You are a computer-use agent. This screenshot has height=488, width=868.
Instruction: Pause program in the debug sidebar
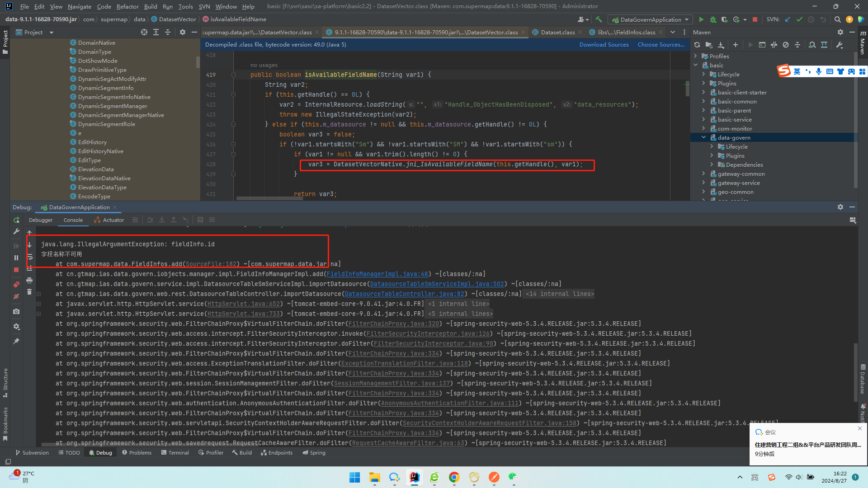coord(16,258)
